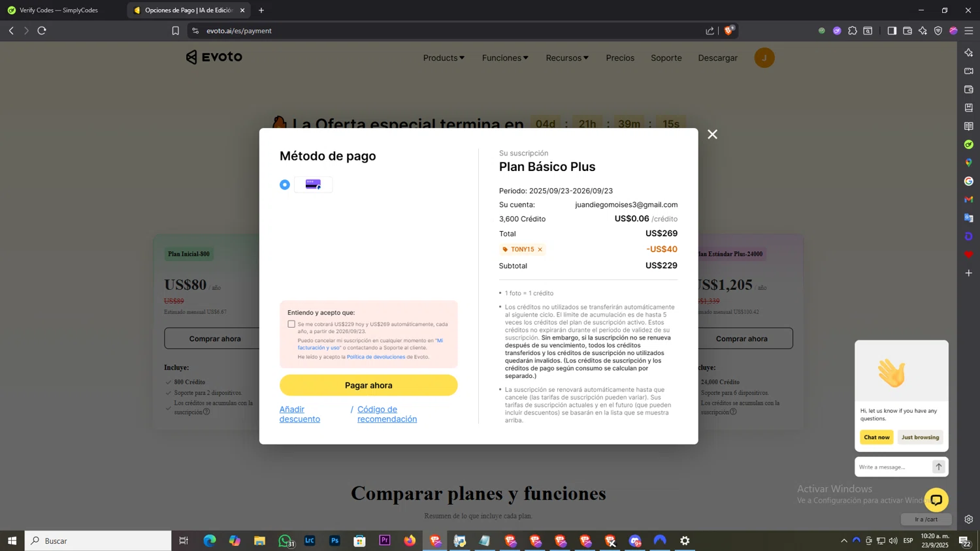Open the Windows Start menu
This screenshot has height=551, width=980.
12,541
